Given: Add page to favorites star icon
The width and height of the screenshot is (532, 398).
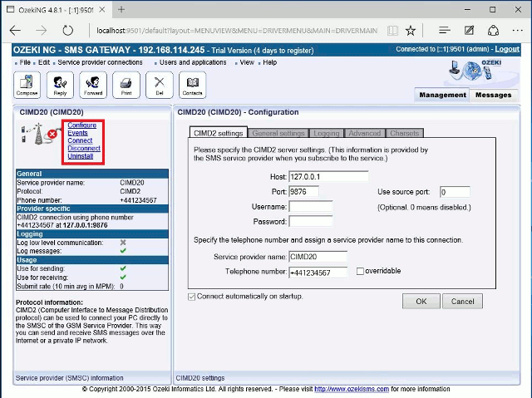Looking at the screenshot, I should click(411, 31).
